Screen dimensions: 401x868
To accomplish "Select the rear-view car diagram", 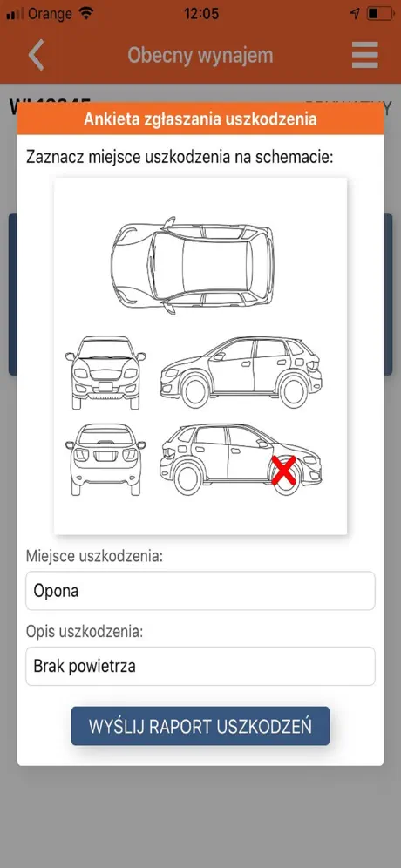I will pyautogui.click(x=105, y=459).
